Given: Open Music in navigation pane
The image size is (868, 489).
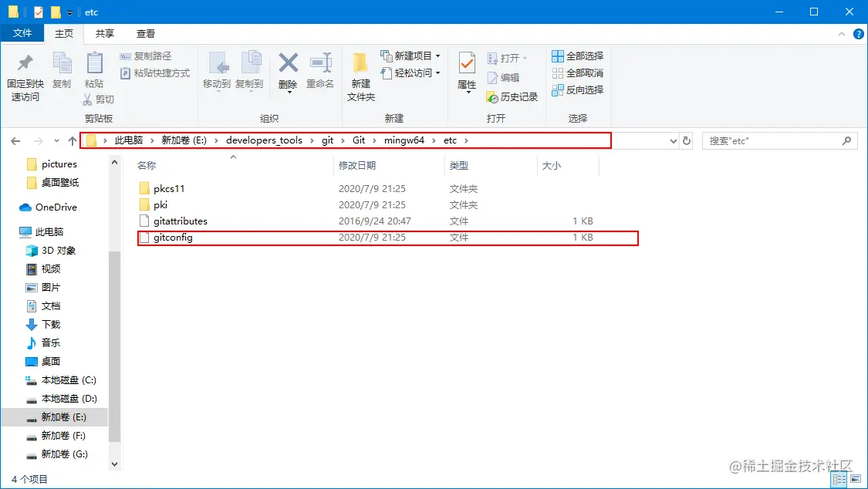Looking at the screenshot, I should 50,343.
